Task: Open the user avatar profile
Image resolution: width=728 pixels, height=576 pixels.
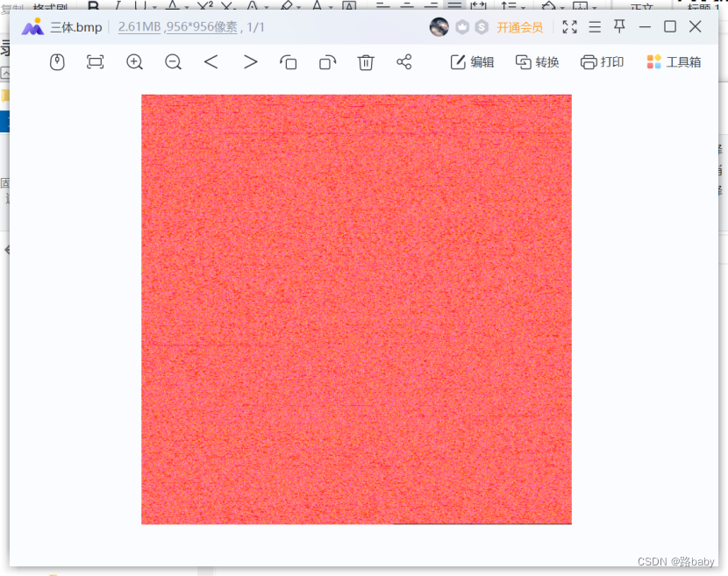Action: tap(439, 27)
